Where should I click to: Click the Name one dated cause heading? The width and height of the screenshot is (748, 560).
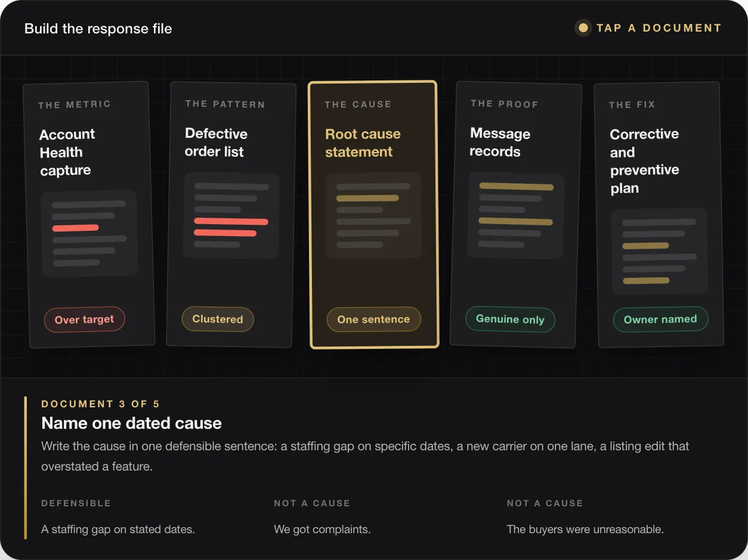click(131, 423)
